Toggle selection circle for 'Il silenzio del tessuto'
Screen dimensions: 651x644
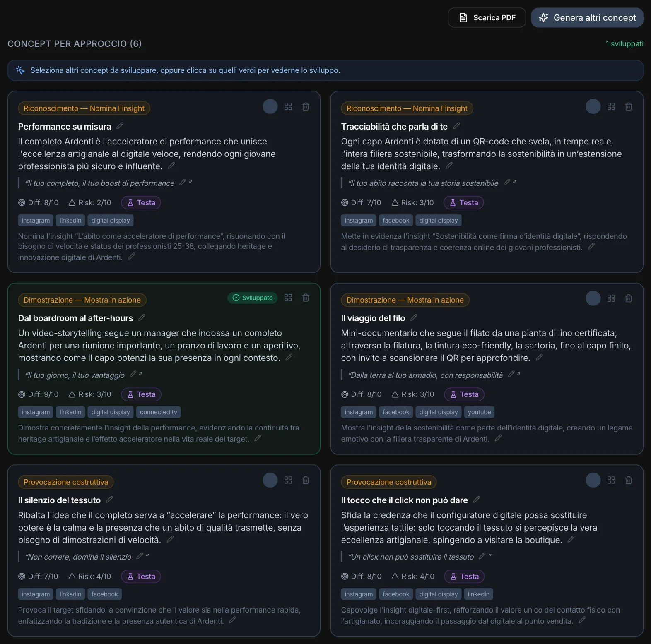(270, 480)
